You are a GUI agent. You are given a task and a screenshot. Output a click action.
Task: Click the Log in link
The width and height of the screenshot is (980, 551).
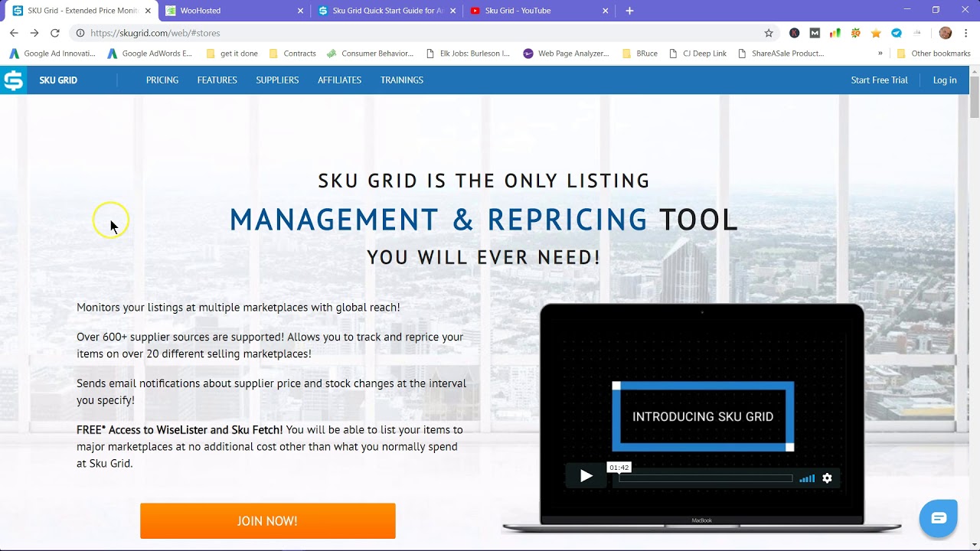(945, 80)
